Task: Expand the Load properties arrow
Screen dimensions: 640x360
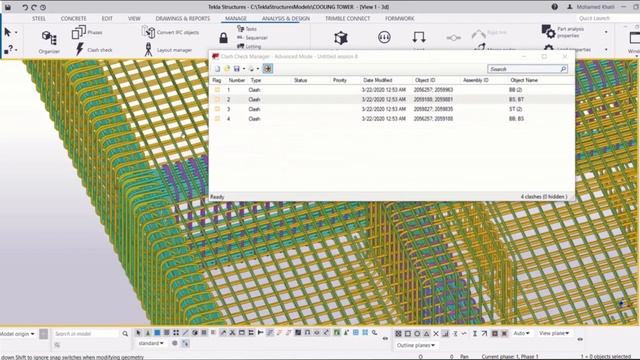Action: (x=606, y=49)
